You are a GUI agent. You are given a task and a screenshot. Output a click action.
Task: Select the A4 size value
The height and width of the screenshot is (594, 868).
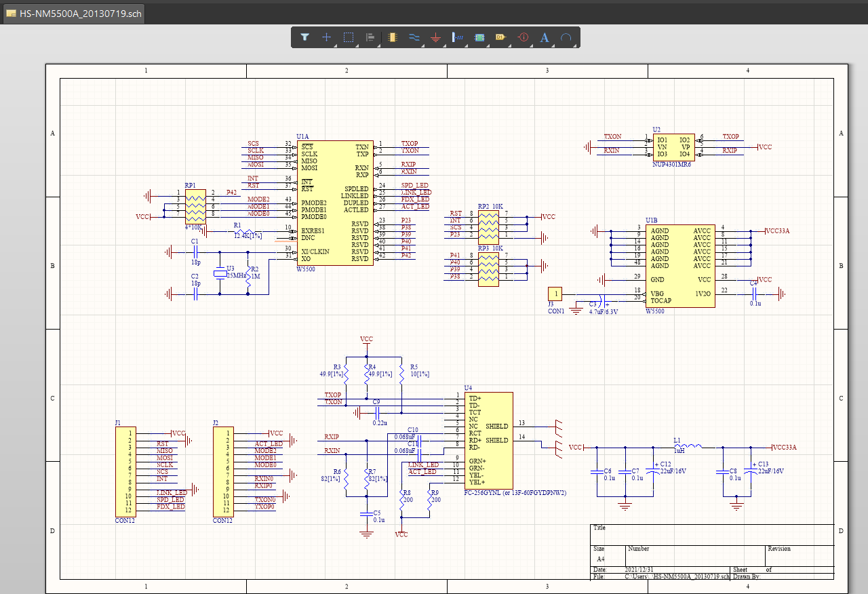tap(601, 559)
